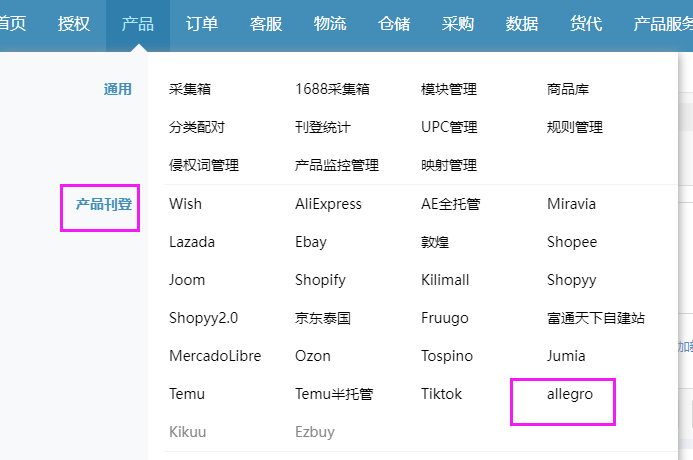
Task: Click the 数据 navigation tab
Action: point(522,24)
